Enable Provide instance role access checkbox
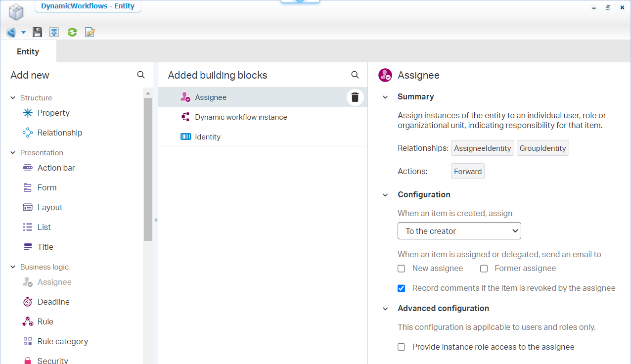Image resolution: width=631 pixels, height=364 pixels. coord(402,347)
